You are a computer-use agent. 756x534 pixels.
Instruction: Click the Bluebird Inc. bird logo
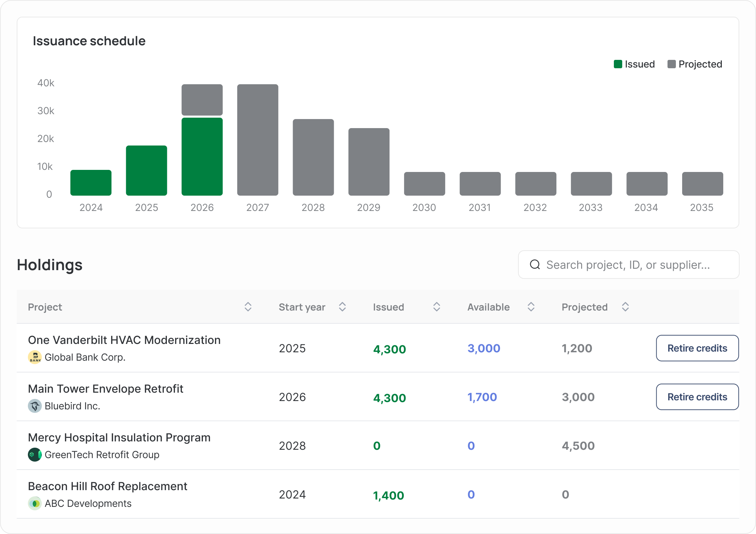35,406
